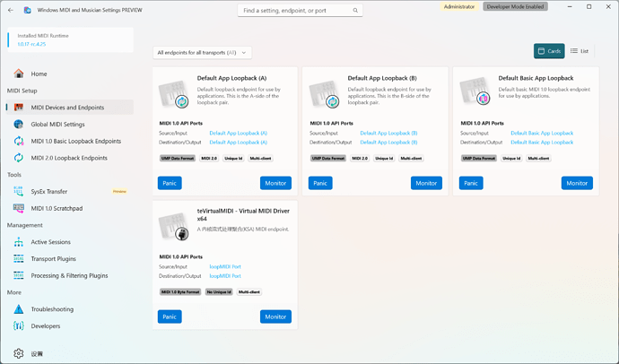
Task: Monitor Default App Loopback (B)
Action: point(426,183)
